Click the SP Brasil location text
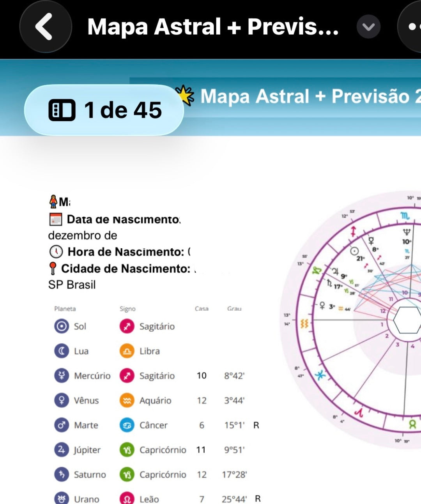The image size is (421, 504). pos(72,285)
